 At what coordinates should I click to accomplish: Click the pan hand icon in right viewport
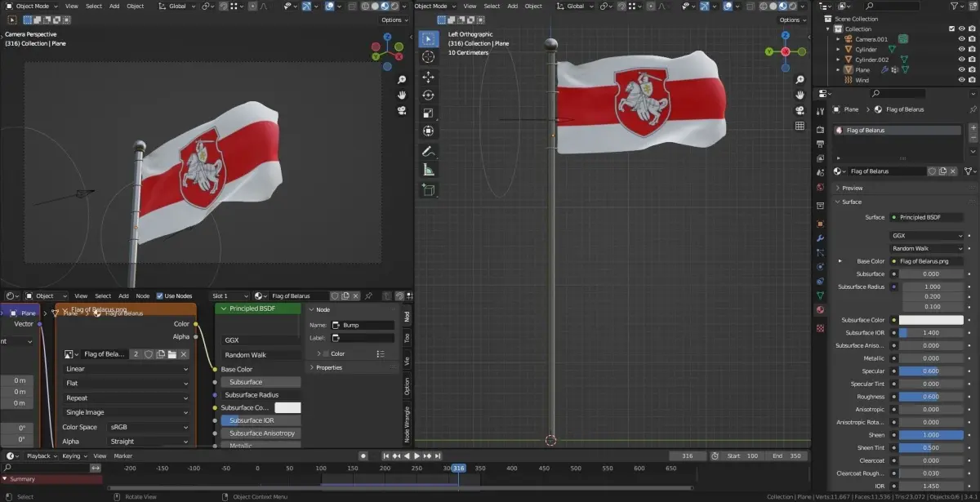[800, 95]
